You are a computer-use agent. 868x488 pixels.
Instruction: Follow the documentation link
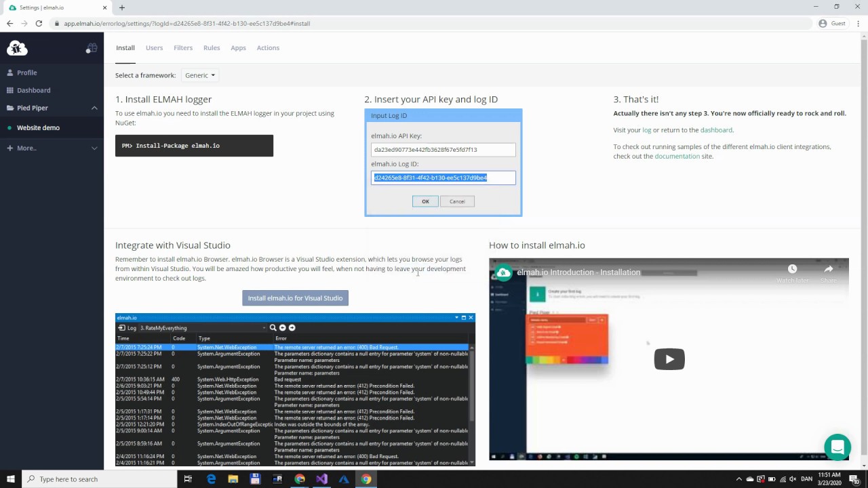click(677, 157)
